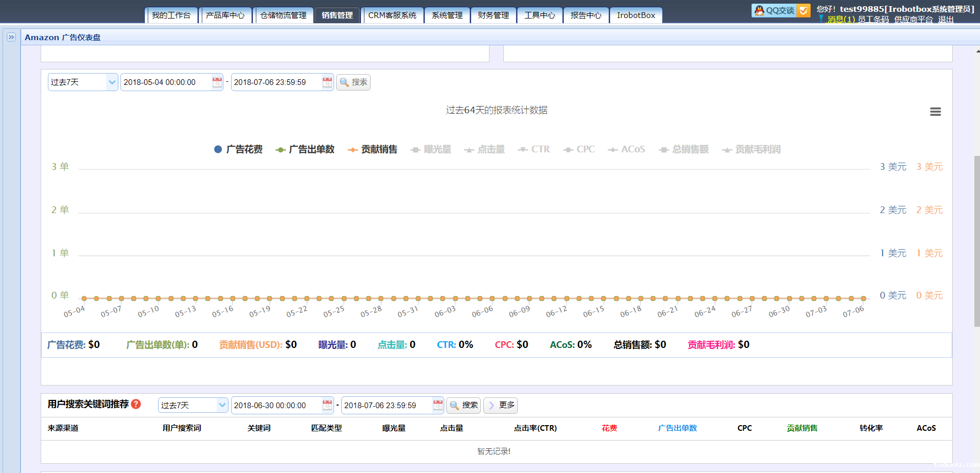The width and height of the screenshot is (980, 473).
Task: Expand the collapsed left sidebar panel
Action: tap(11, 37)
